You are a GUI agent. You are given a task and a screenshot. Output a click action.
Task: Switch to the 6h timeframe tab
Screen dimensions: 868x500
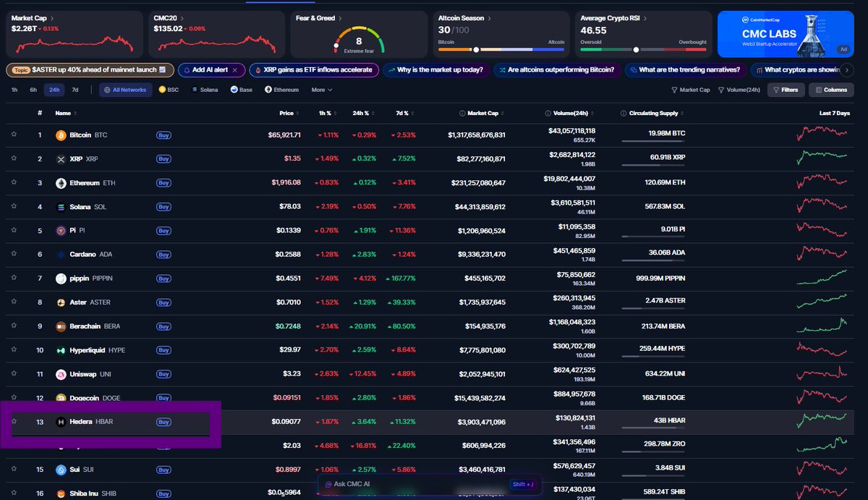click(33, 90)
